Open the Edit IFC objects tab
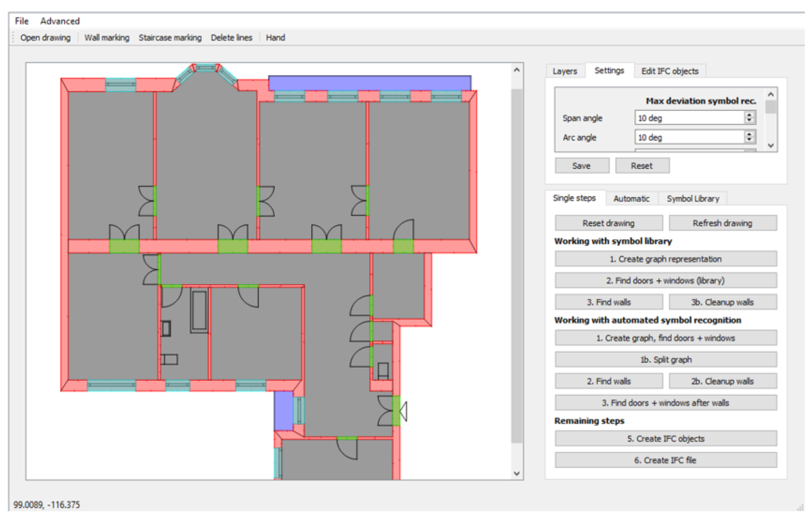 point(669,71)
